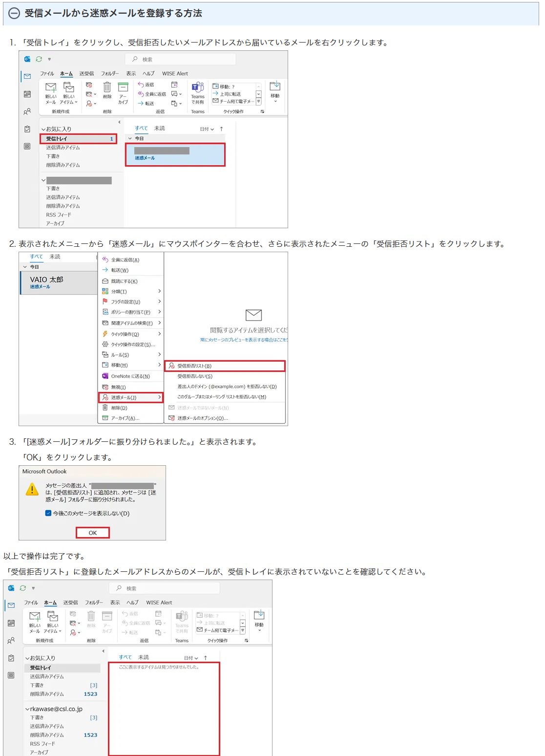Choose 受信拒否しない(S) in the junk submenu
This screenshot has width=545, height=756.
(195, 376)
